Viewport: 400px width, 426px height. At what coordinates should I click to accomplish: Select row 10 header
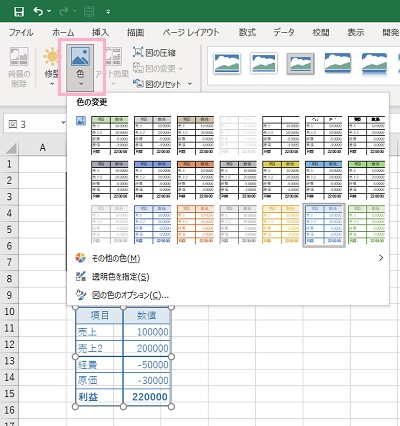9,312
